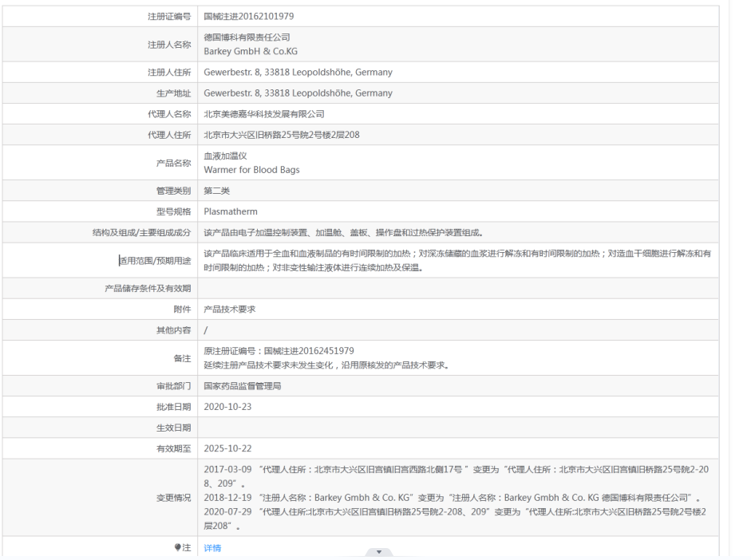
Task: Click the 生产地址 address value
Action: pyautogui.click(x=298, y=93)
